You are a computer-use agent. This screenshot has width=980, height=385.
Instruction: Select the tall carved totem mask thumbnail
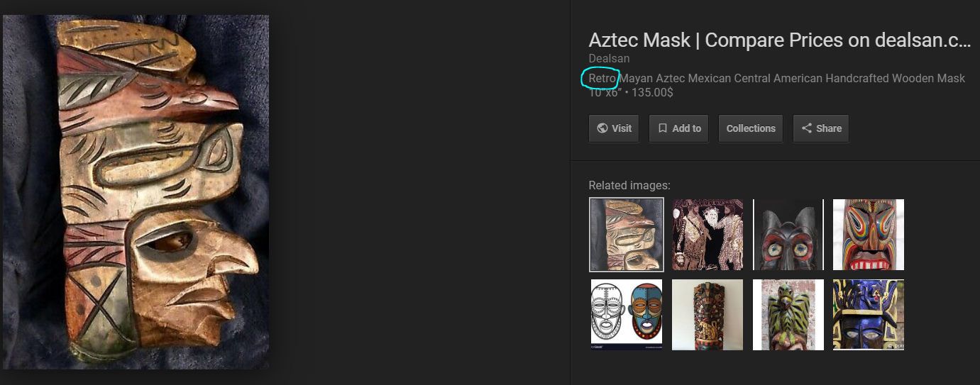[x=708, y=315]
